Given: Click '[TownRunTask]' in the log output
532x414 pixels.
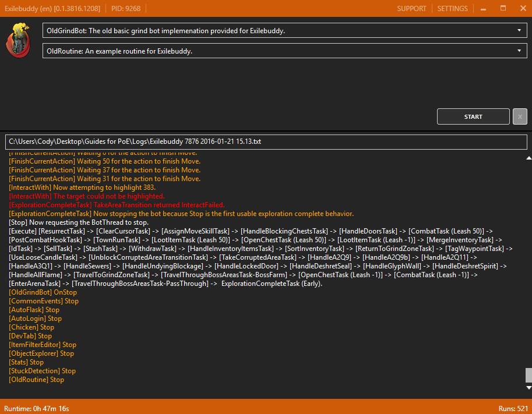Looking at the screenshot, I should pos(117,240).
